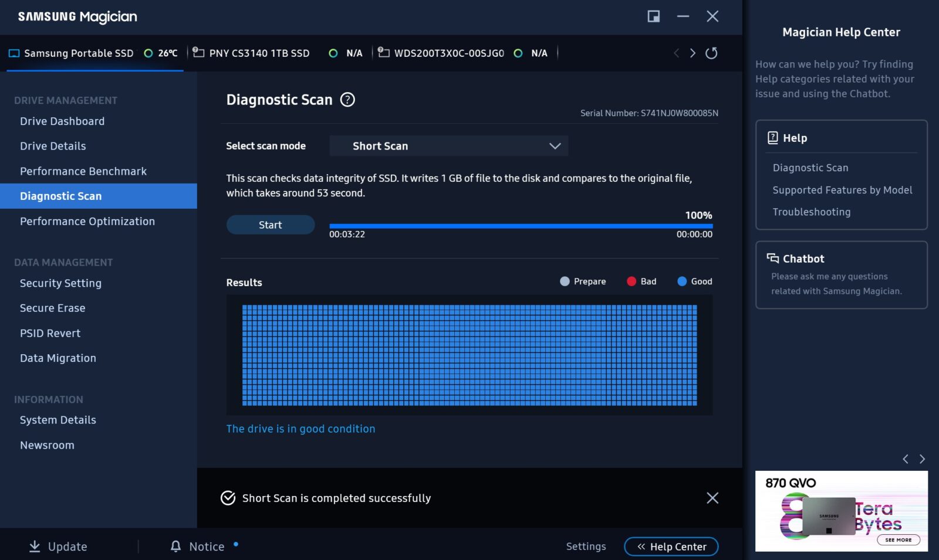Screen dimensions: 939x560
Task: Click the scan progress bar
Action: (521, 226)
